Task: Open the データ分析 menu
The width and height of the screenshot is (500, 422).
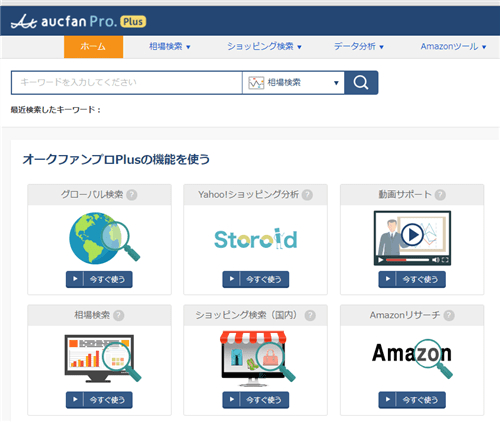Action: tap(359, 46)
